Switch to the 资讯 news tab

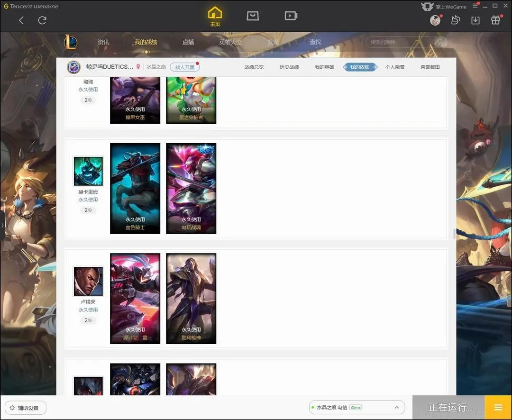pyautogui.click(x=103, y=42)
